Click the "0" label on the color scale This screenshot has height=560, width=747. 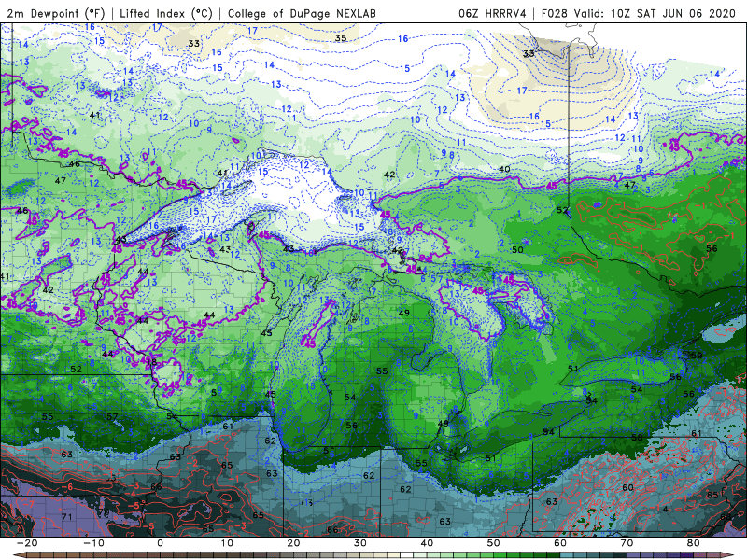click(x=160, y=543)
